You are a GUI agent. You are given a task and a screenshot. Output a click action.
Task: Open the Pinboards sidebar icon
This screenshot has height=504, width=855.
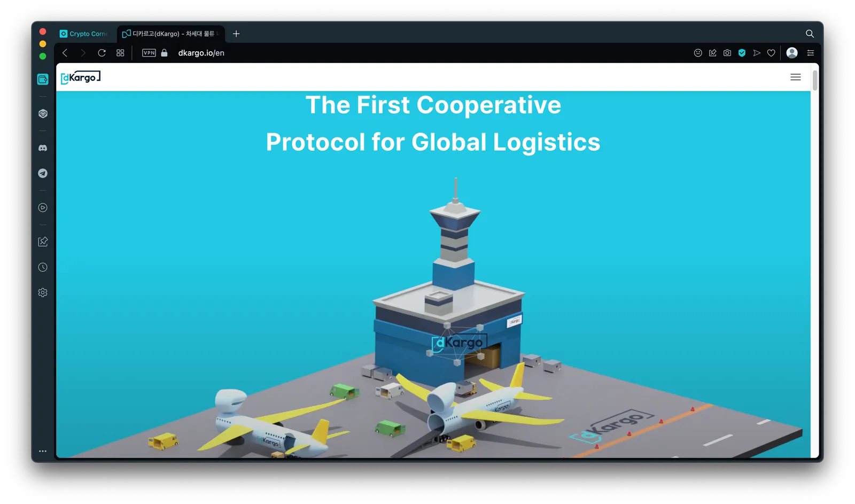tap(43, 242)
